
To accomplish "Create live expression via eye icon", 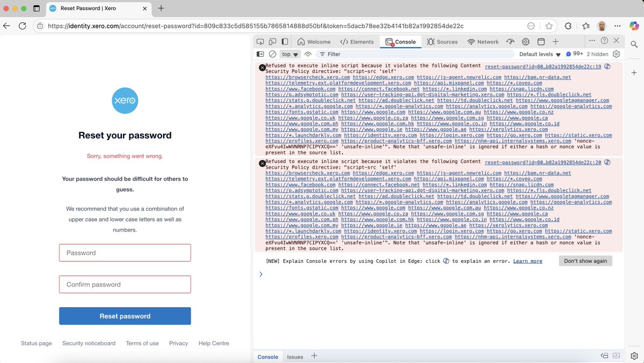I will pyautogui.click(x=308, y=54).
